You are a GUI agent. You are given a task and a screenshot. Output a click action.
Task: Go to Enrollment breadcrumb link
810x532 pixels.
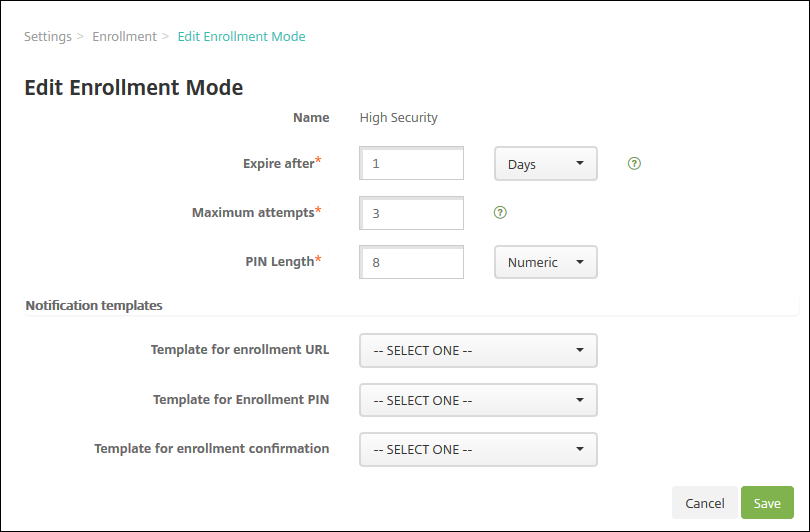(124, 37)
